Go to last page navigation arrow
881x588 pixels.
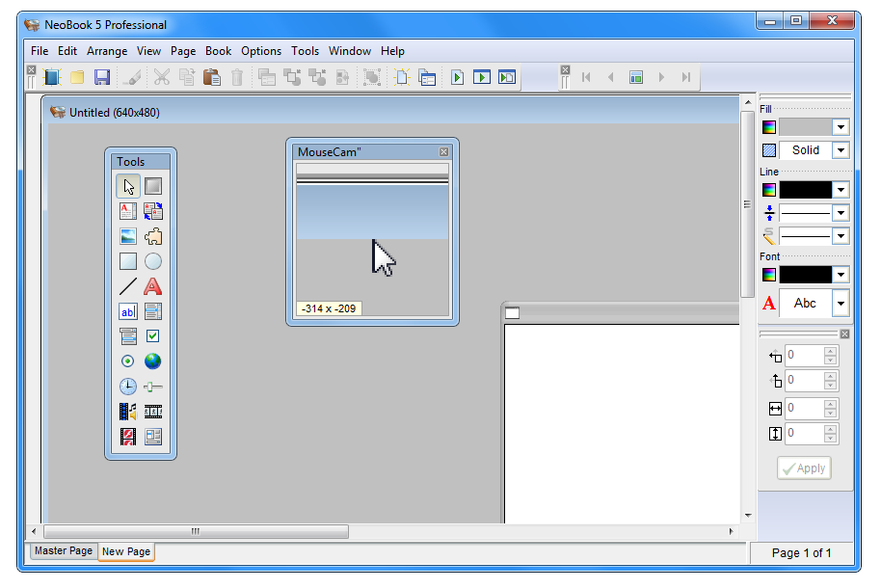coord(686,77)
